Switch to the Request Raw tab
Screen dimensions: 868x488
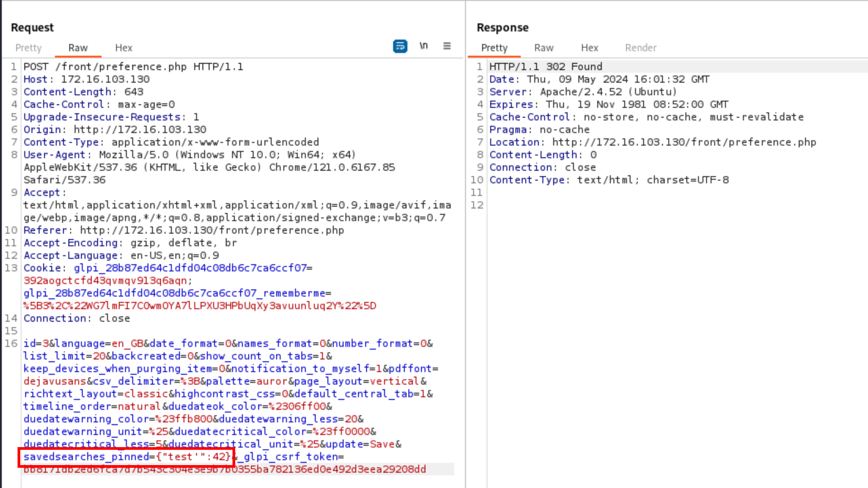pos(78,48)
